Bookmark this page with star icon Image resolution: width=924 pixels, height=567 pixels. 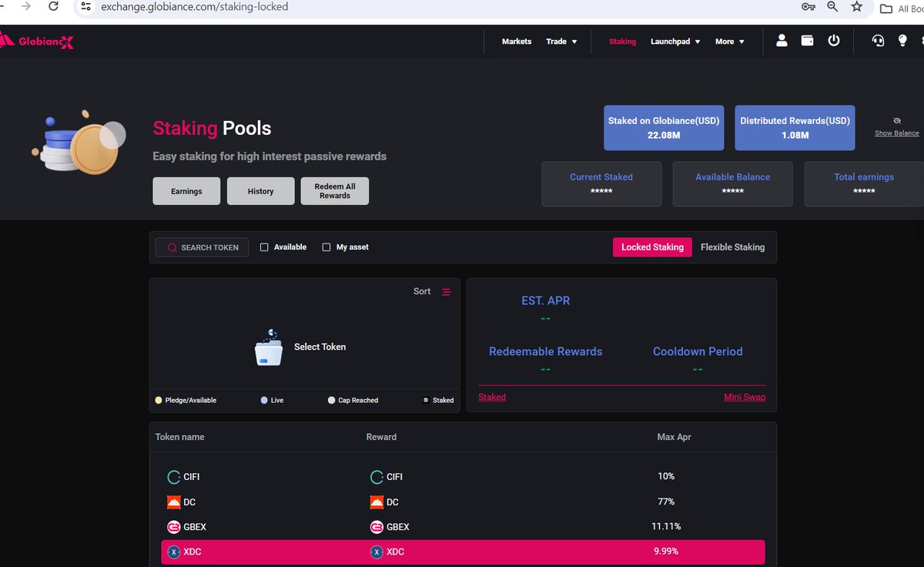[857, 6]
